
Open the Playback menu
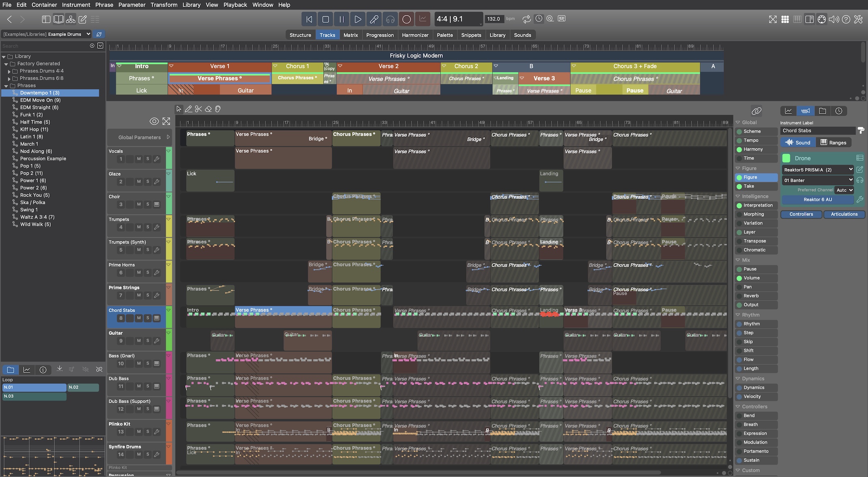click(235, 5)
